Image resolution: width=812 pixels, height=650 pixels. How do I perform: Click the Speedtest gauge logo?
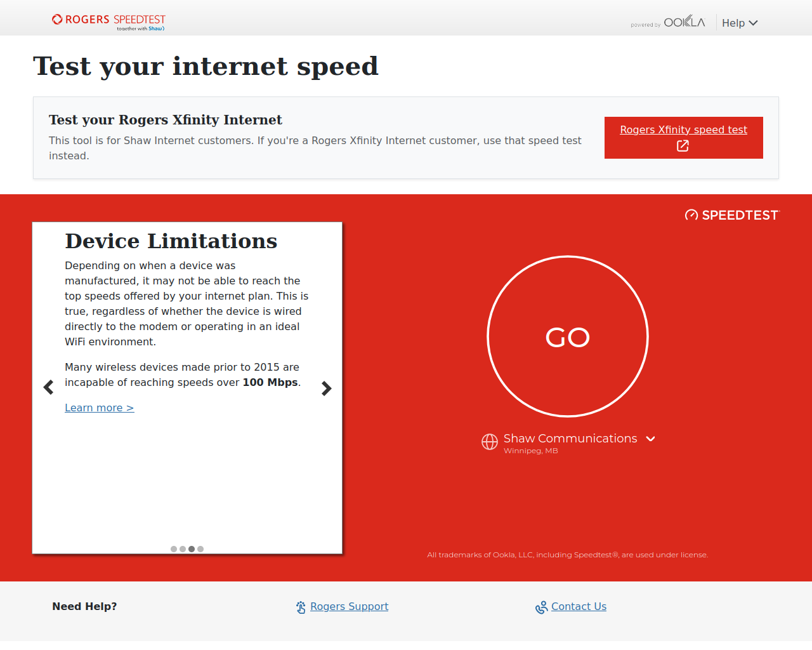pyautogui.click(x=732, y=215)
